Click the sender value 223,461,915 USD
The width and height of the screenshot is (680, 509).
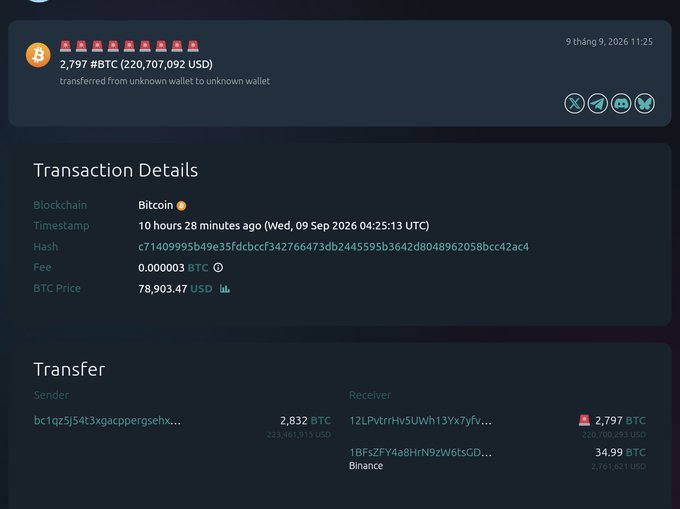(299, 434)
